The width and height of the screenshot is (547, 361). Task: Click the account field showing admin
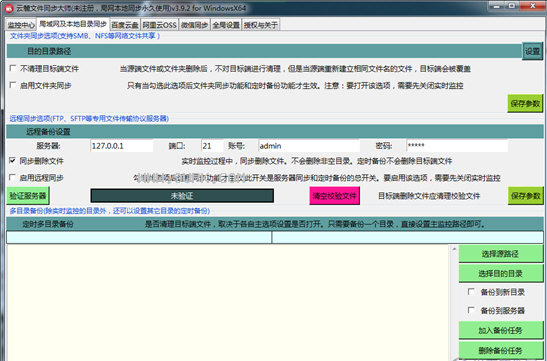point(309,146)
